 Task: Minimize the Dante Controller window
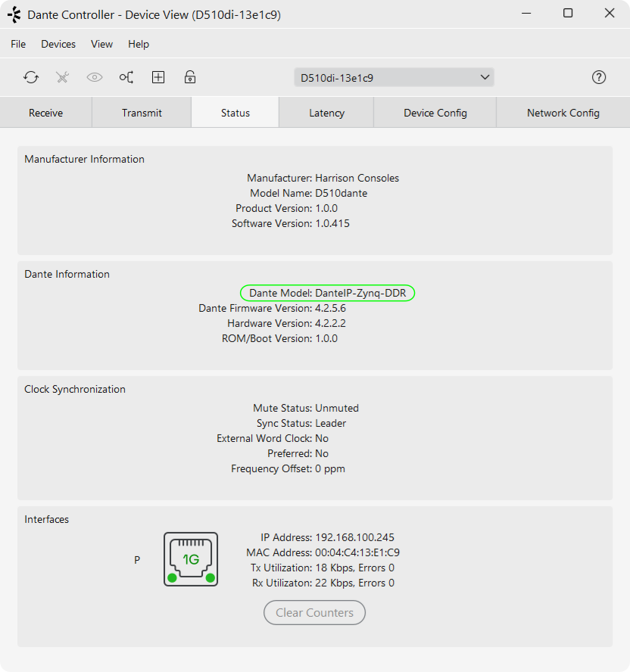(x=526, y=14)
